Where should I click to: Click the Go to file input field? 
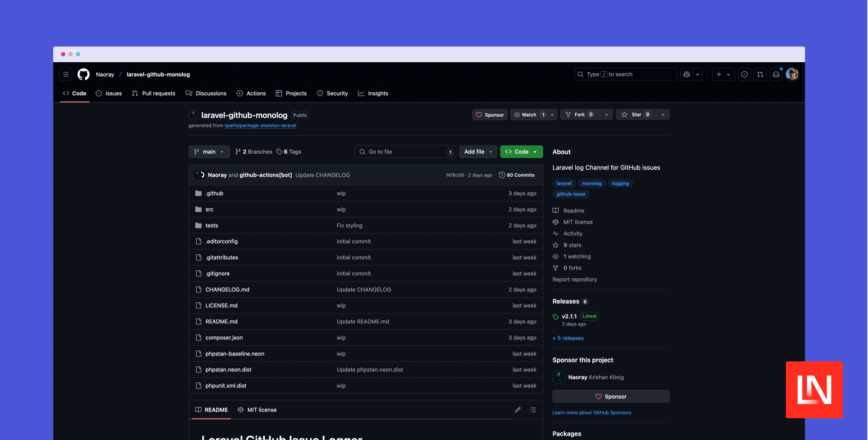(405, 151)
